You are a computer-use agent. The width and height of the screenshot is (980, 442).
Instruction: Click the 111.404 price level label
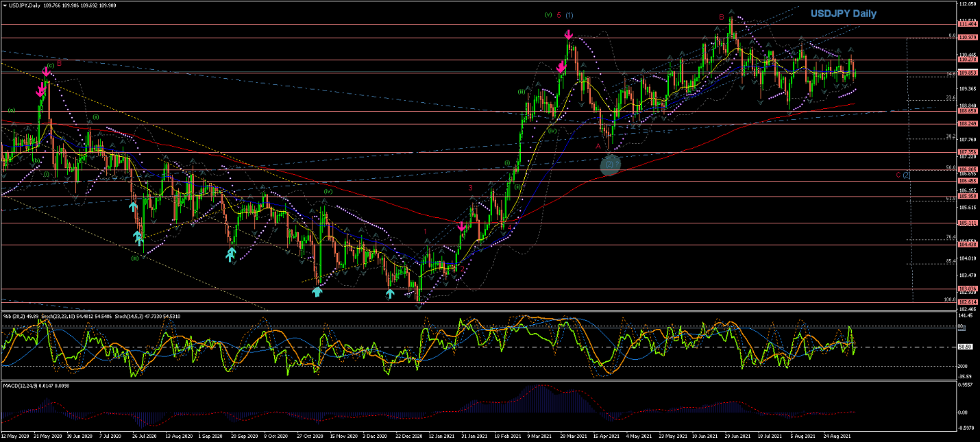[967, 23]
